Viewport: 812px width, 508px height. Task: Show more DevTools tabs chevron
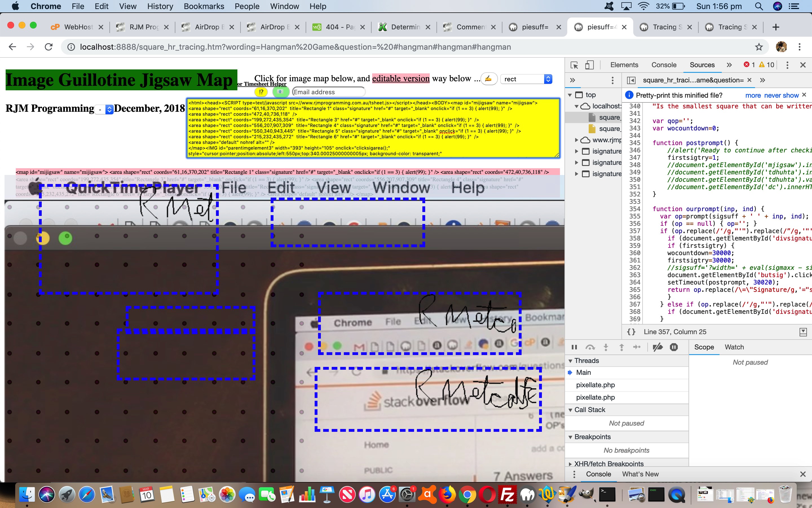click(729, 65)
